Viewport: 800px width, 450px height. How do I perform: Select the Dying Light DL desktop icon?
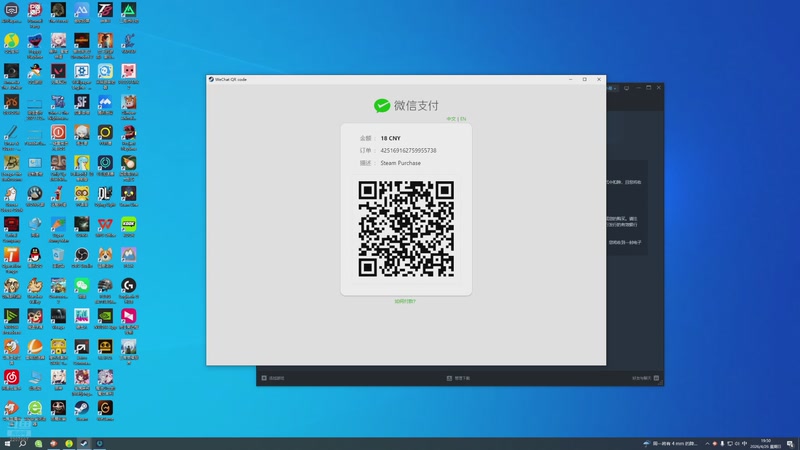click(x=105, y=193)
